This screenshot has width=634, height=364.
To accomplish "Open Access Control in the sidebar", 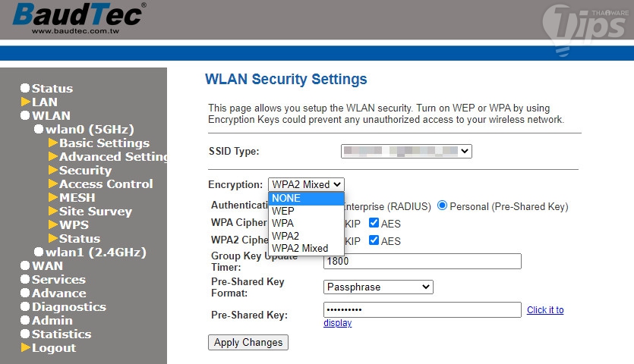I will pyautogui.click(x=106, y=184).
